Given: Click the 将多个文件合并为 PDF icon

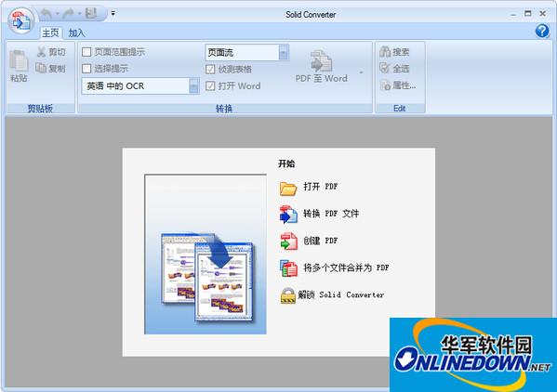Looking at the screenshot, I should pos(288,268).
